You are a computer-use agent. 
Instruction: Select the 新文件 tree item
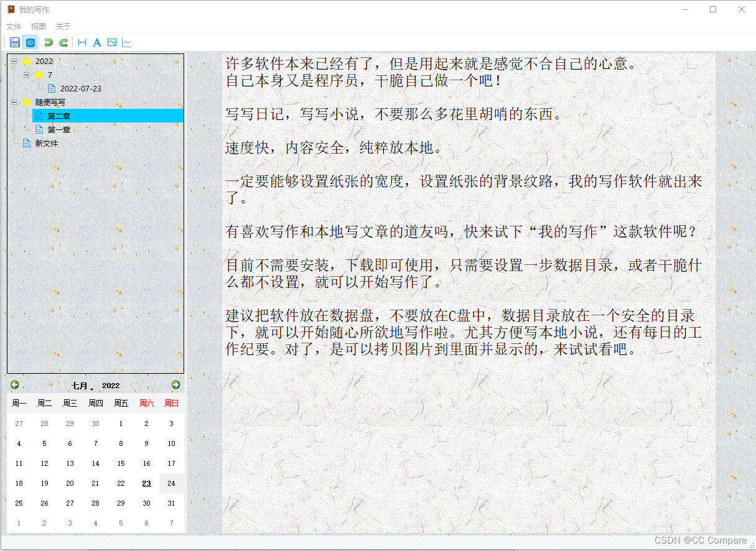coord(47,143)
